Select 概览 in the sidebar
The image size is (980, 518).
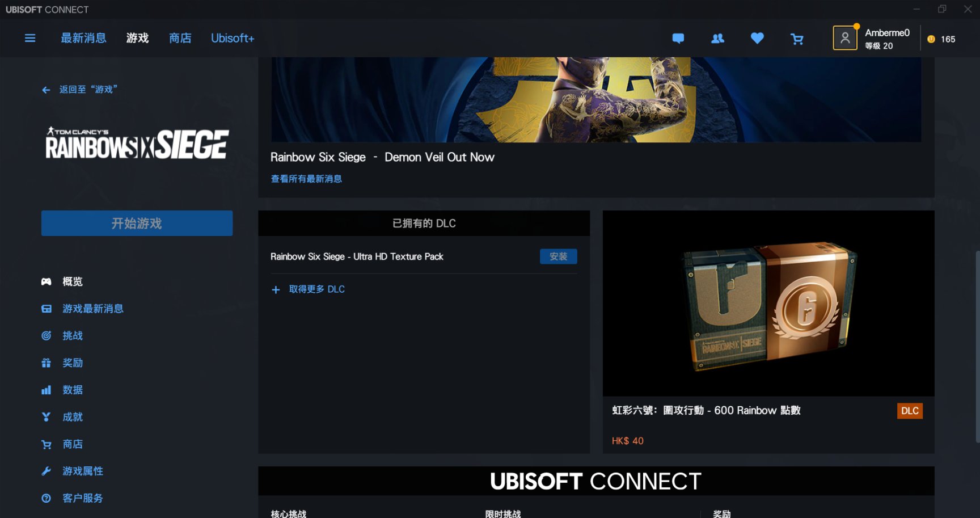coord(73,281)
